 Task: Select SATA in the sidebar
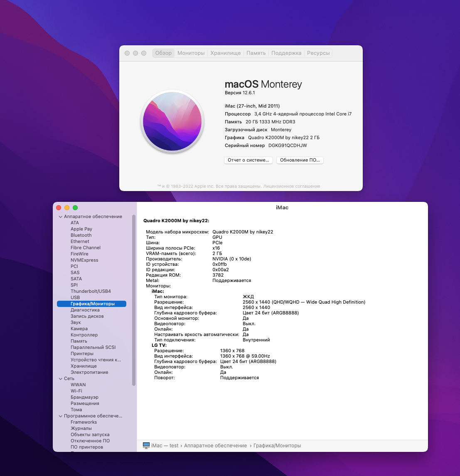(76, 279)
